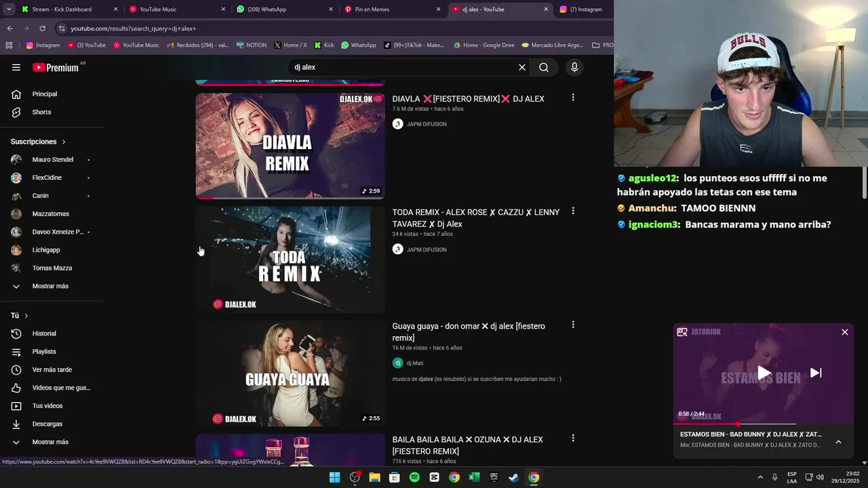Image resolution: width=868 pixels, height=488 pixels.
Task: Open the tab search dropdown arrow
Action: coord(9,9)
